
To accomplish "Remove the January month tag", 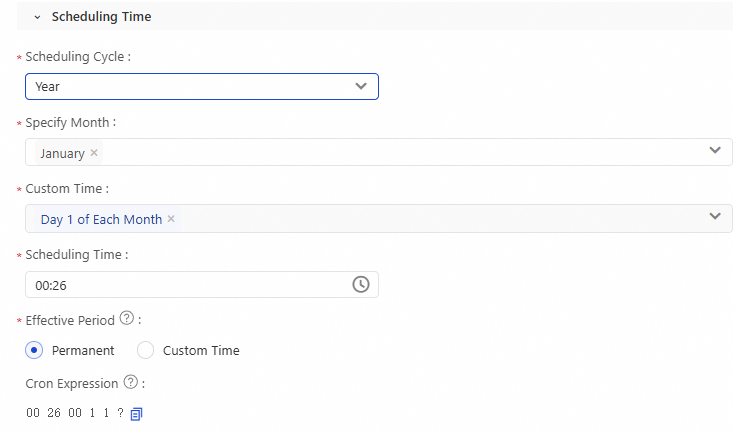I will tap(94, 153).
